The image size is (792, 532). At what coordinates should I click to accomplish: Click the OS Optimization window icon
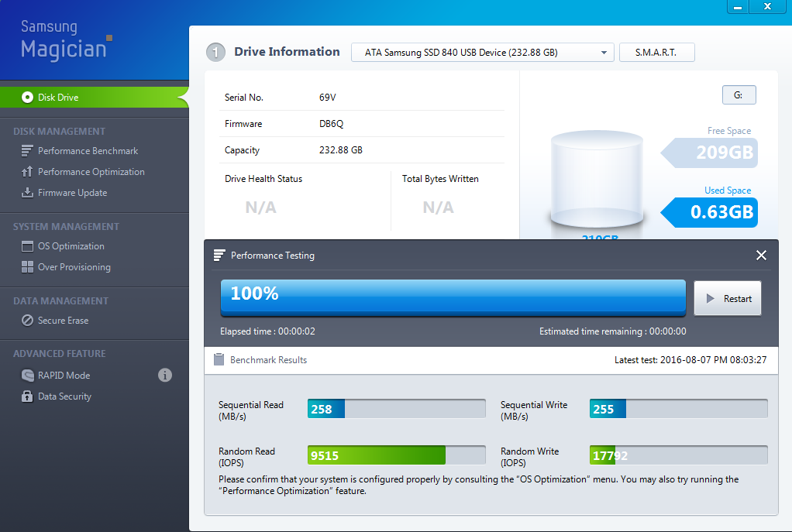coord(27,246)
